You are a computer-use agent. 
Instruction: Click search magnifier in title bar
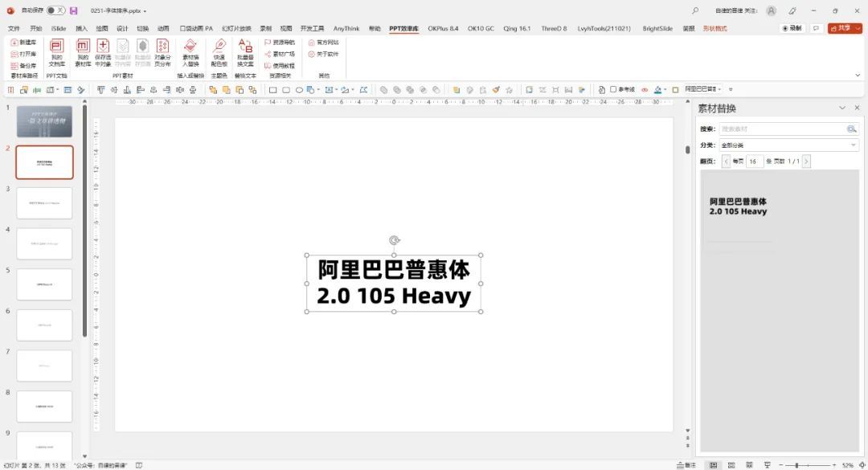pos(695,10)
